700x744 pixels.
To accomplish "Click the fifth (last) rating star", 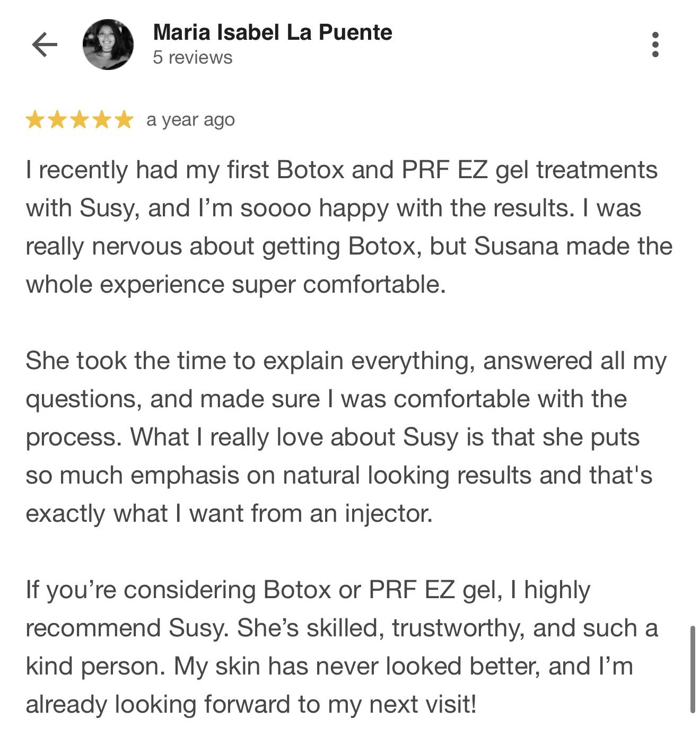I will (124, 120).
